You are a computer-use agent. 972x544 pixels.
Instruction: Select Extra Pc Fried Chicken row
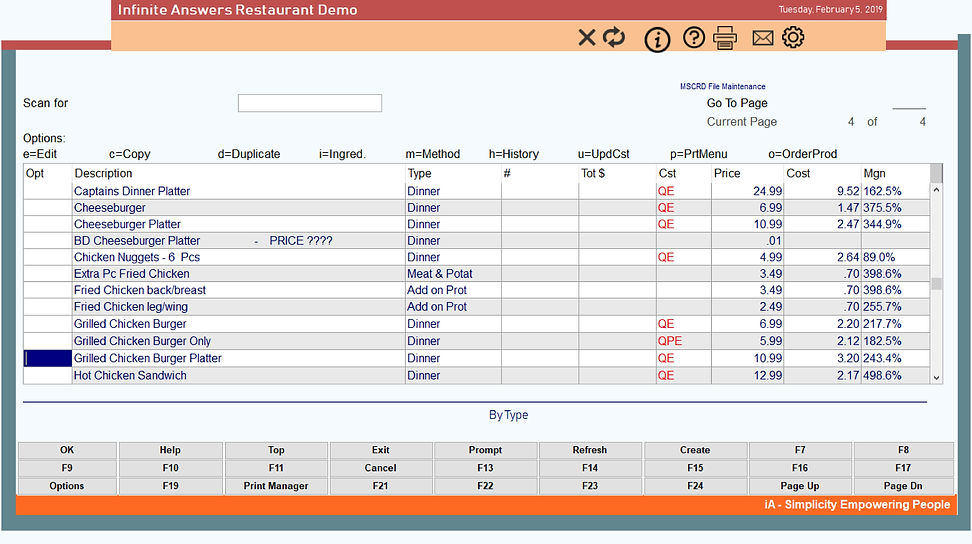pos(477,274)
